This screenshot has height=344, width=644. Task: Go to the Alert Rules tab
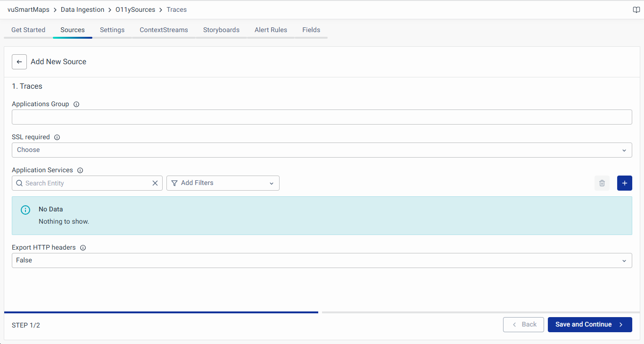(271, 30)
